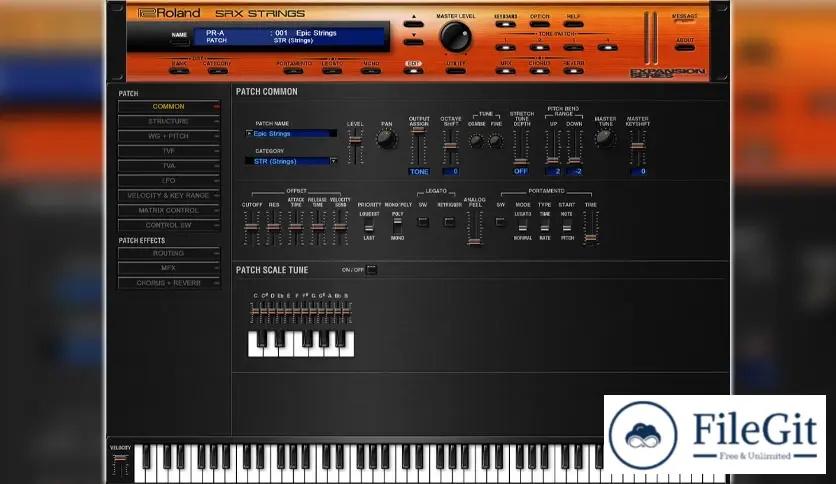This screenshot has height=484, width=836.
Task: Select the TVF page
Action: point(168,151)
